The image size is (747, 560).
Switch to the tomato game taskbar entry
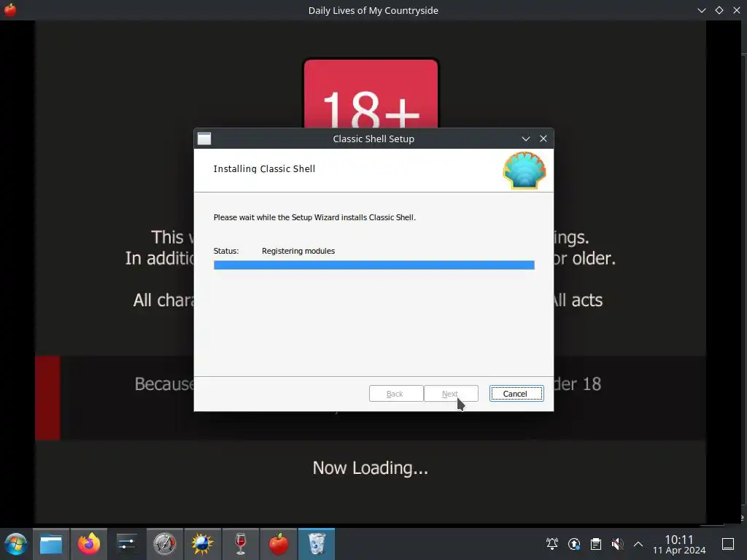point(278,544)
